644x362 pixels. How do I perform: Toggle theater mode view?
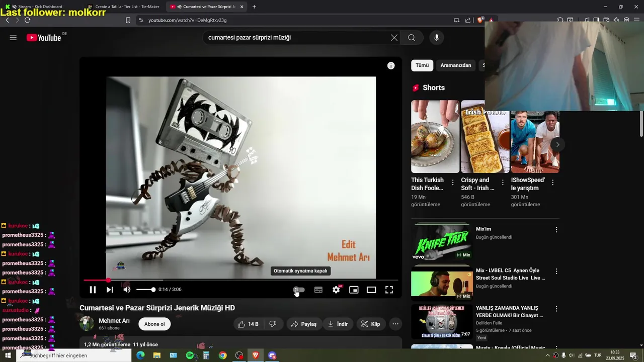[x=371, y=290]
